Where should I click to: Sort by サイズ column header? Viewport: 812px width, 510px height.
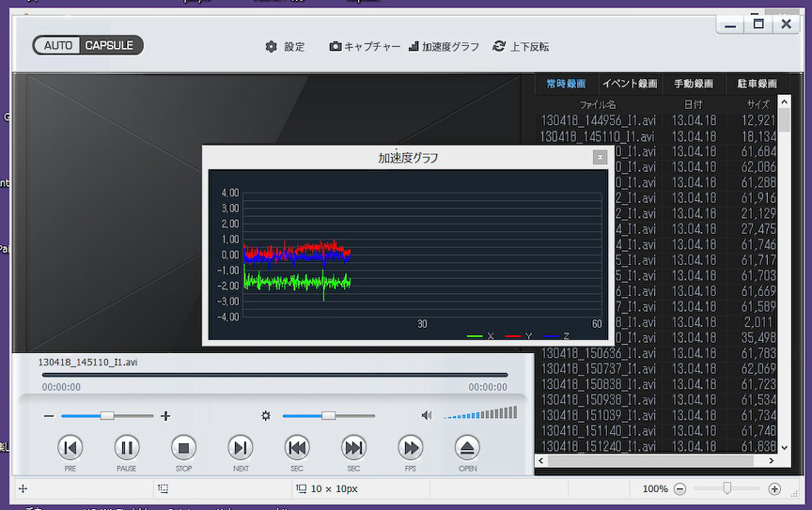[x=757, y=104]
